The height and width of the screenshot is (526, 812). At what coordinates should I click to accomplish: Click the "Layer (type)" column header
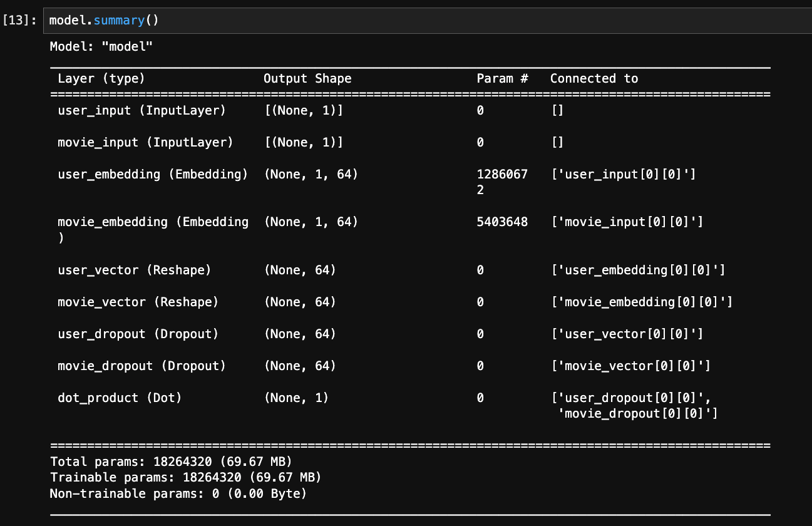101,79
